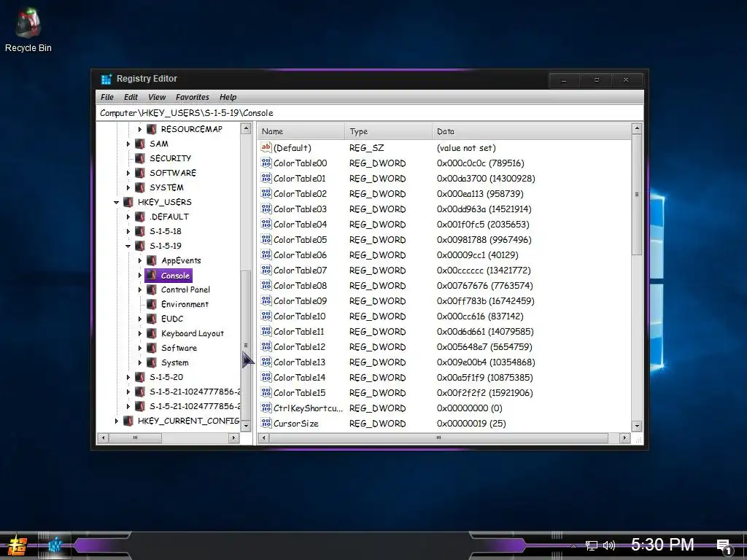Click values pane horizontal scroll right arrow
The width and height of the screenshot is (747, 560).
click(624, 437)
